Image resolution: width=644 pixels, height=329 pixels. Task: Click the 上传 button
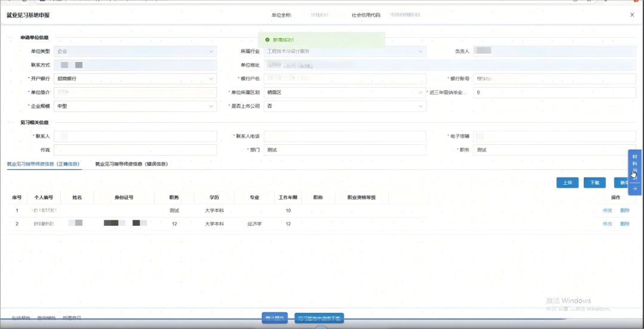tap(567, 183)
